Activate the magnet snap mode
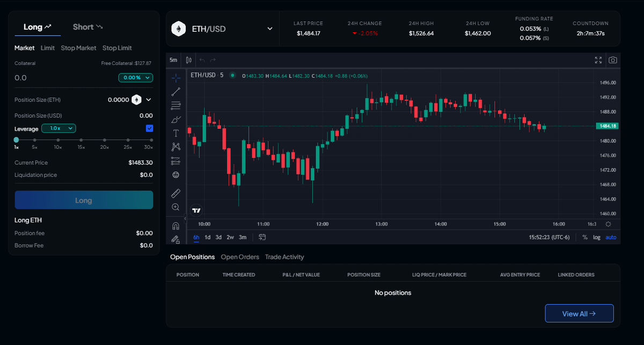This screenshot has width=644, height=345. click(x=175, y=226)
